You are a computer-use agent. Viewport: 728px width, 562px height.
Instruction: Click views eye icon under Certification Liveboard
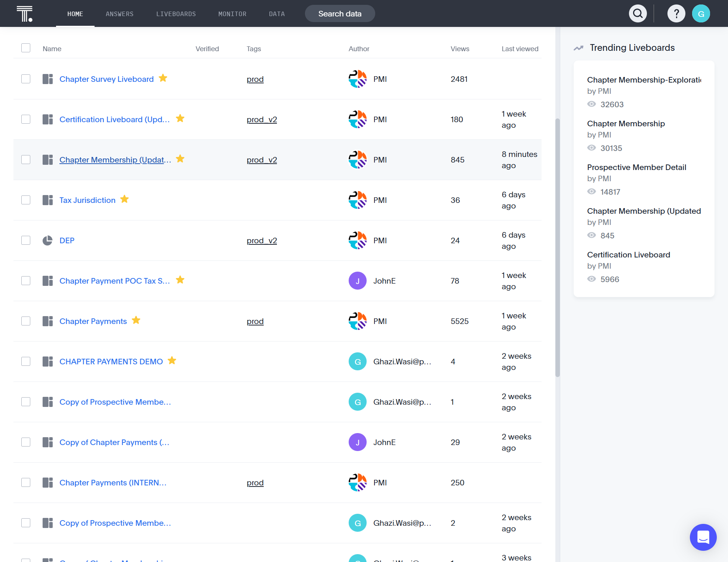(592, 279)
